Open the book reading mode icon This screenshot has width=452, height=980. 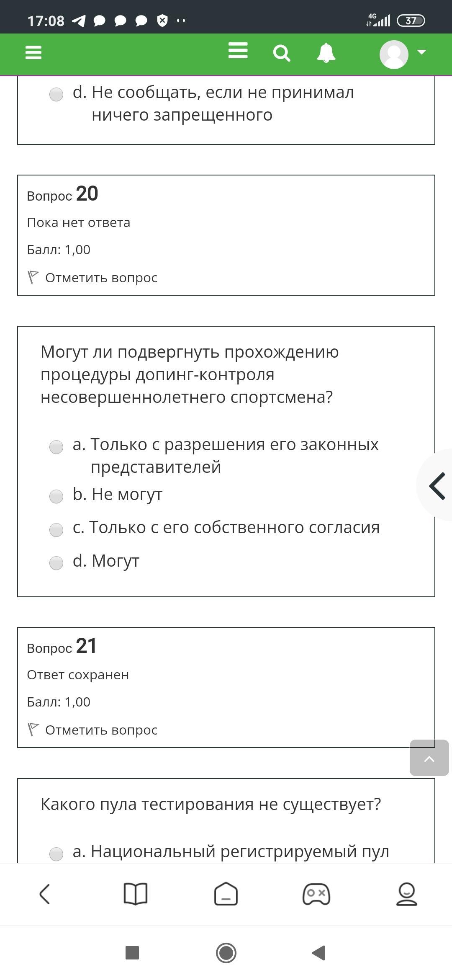pos(136,894)
